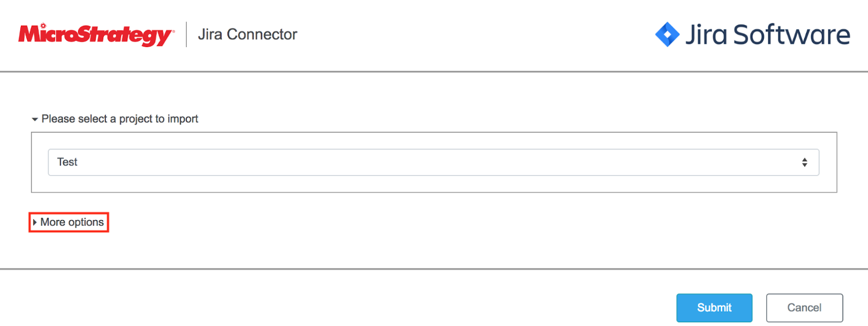Click the Jira Connector title
This screenshot has height=326, width=868.
pos(247,35)
